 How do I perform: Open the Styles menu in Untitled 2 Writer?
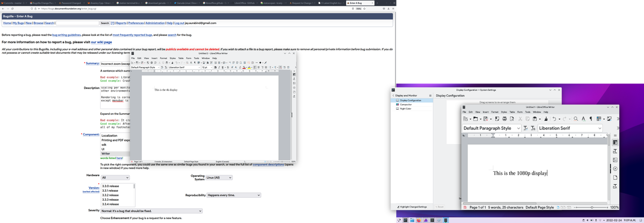[x=173, y=58]
